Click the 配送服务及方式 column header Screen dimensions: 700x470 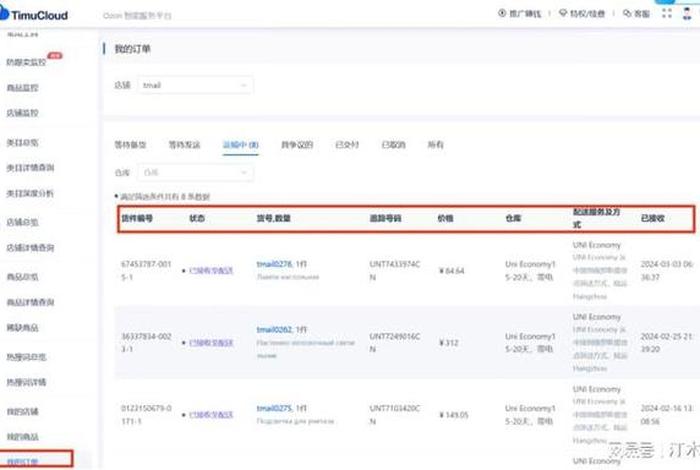point(596,218)
